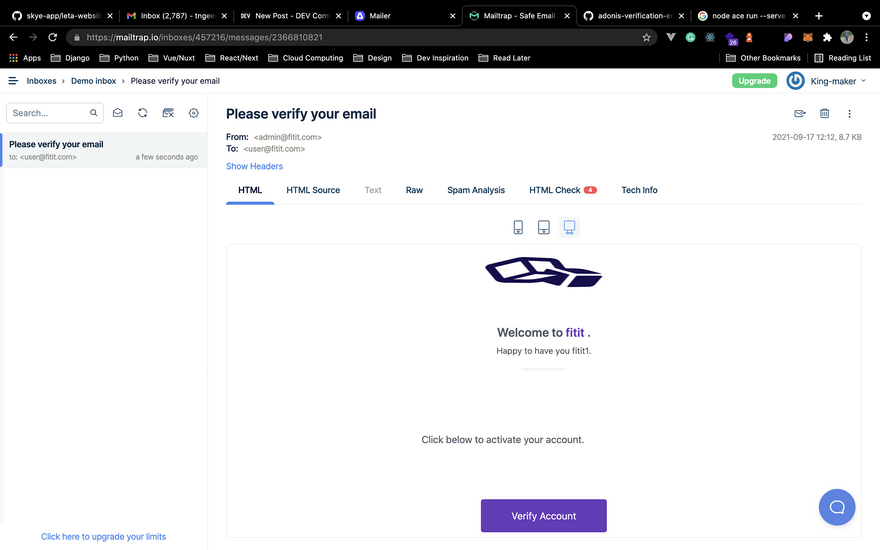Screen dimensions: 880x550
Task: Open the three-dot message options menu
Action: [x=850, y=114]
